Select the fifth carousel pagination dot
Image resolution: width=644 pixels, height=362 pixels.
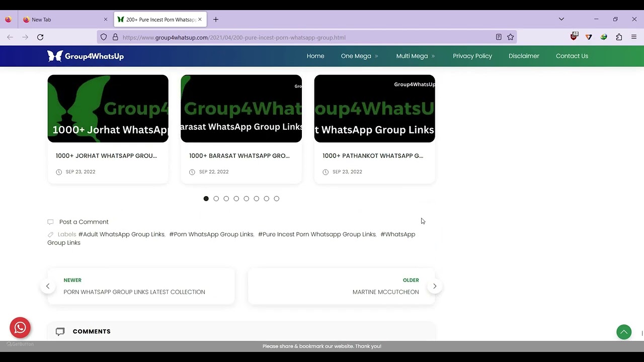coord(246,199)
